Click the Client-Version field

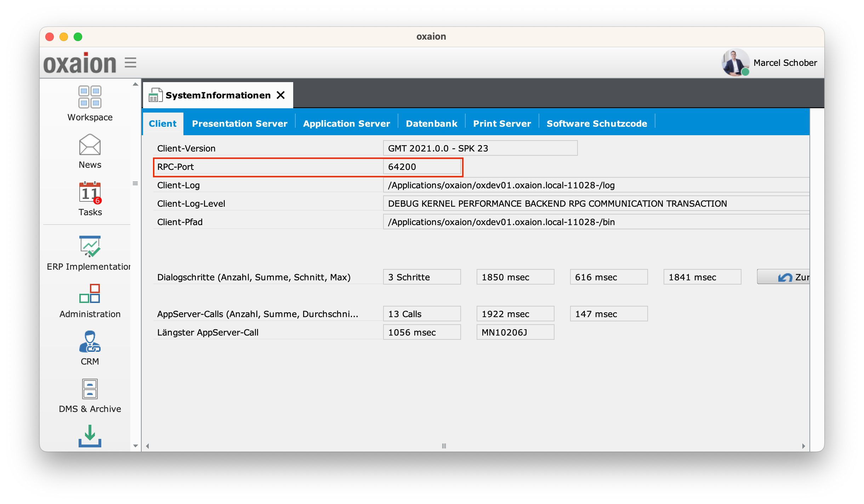pos(480,148)
